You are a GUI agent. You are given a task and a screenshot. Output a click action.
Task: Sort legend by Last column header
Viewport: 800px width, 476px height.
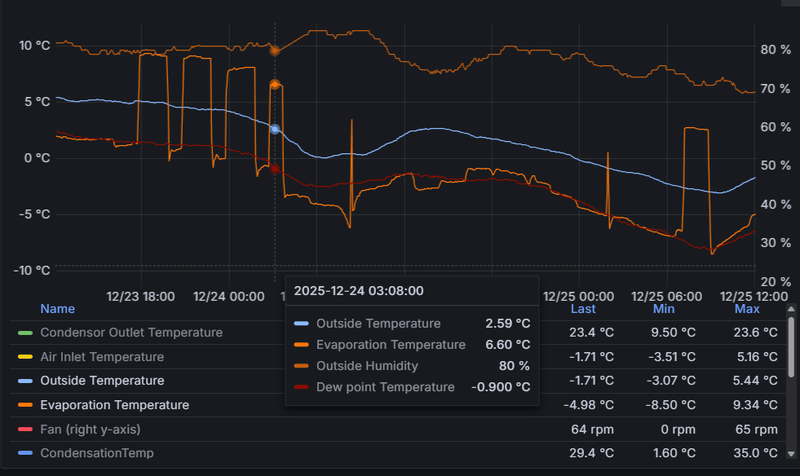click(583, 309)
